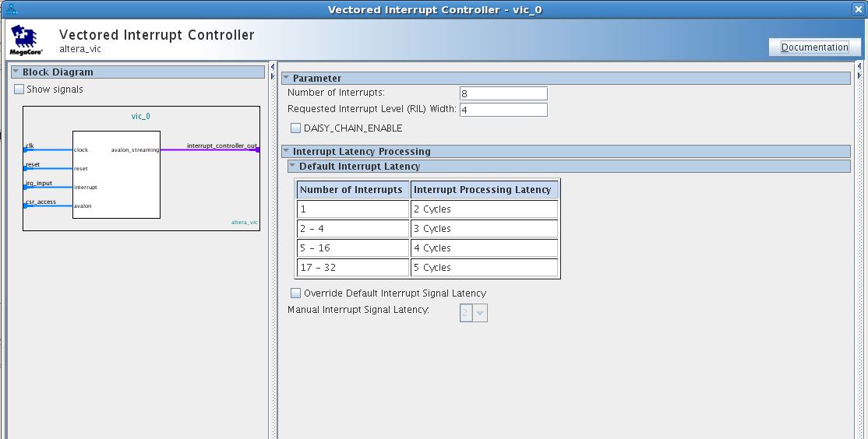Click the clk port endpoint in diagram
This screenshot has height=439, width=868.
pos(25,149)
